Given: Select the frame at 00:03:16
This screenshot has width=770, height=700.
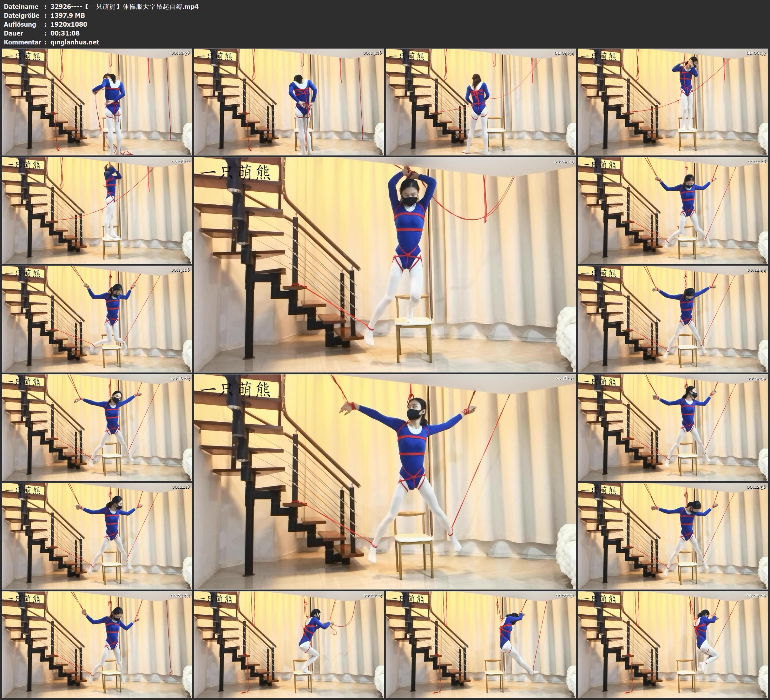Looking at the screenshot, I should 289,102.
